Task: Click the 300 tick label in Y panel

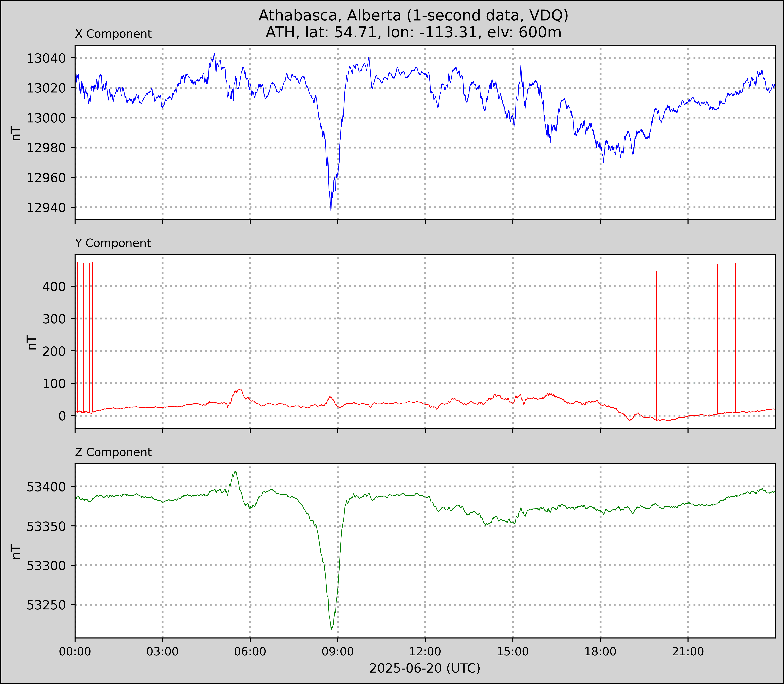Action: click(x=54, y=319)
